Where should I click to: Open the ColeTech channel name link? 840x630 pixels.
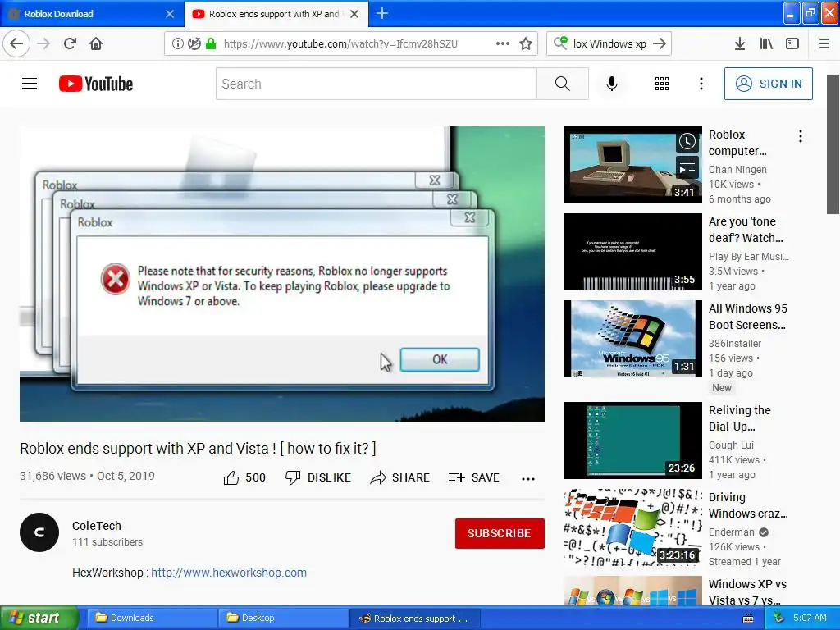pyautogui.click(x=97, y=526)
